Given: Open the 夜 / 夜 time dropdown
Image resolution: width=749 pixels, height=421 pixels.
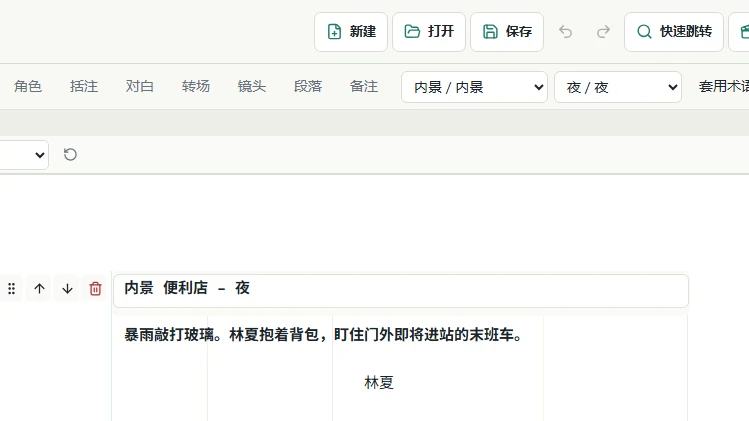Looking at the screenshot, I should click(x=618, y=87).
